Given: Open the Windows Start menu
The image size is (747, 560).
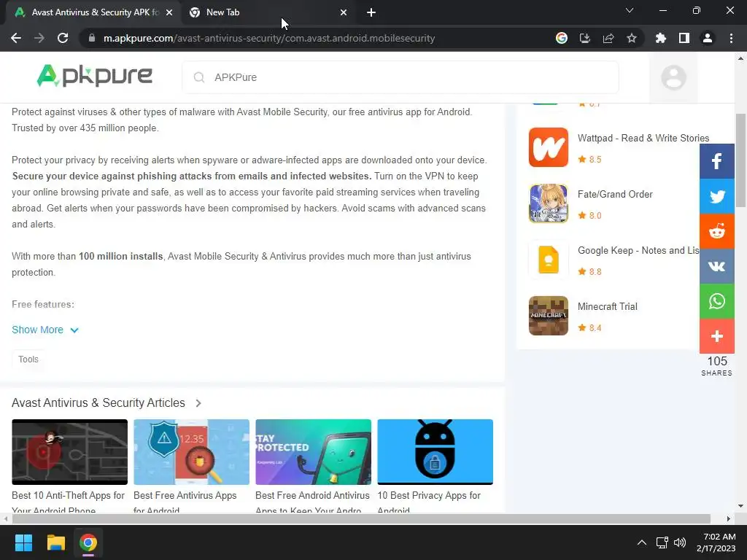Looking at the screenshot, I should coord(23,542).
